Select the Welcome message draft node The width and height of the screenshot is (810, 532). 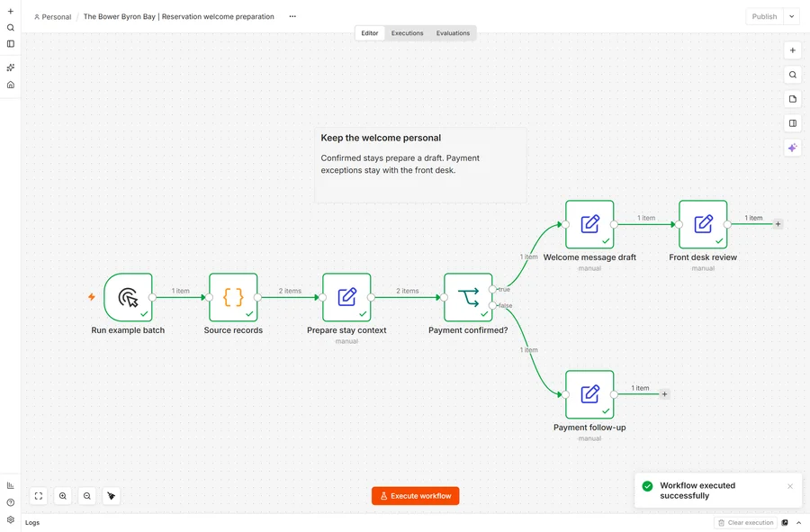tap(589, 225)
